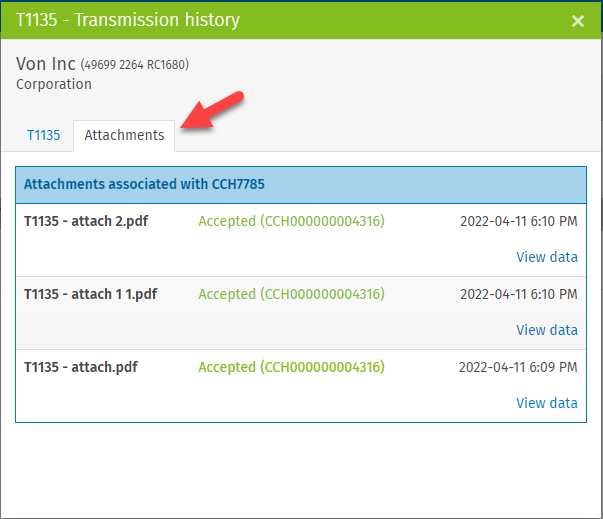Click Accepted status of attach 2.pdf
Image resolution: width=603 pixels, height=519 pixels.
[x=292, y=221]
